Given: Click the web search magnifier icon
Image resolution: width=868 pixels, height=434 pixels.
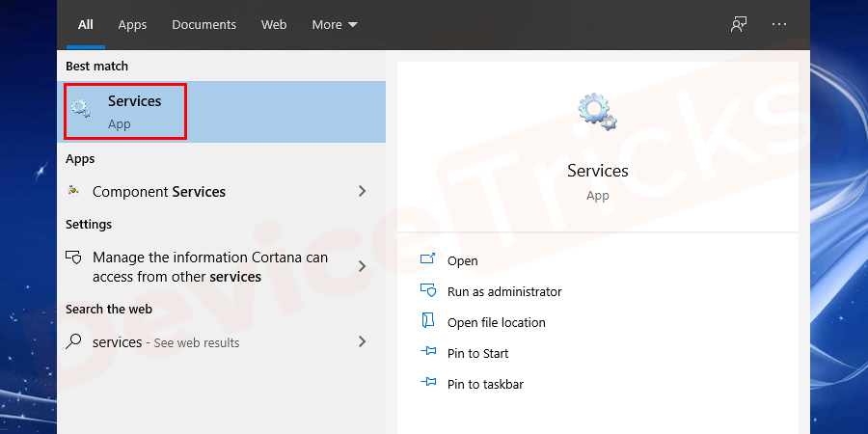Looking at the screenshot, I should pos(73,341).
